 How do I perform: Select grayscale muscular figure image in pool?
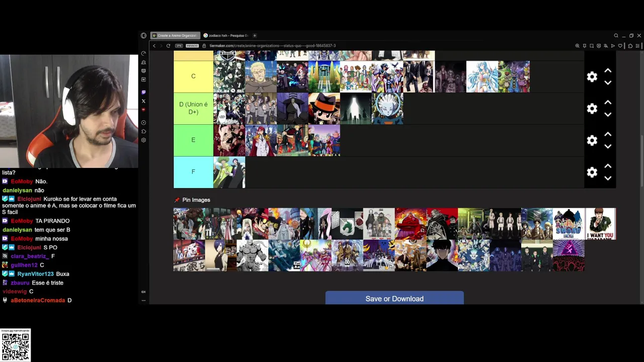tap(253, 255)
